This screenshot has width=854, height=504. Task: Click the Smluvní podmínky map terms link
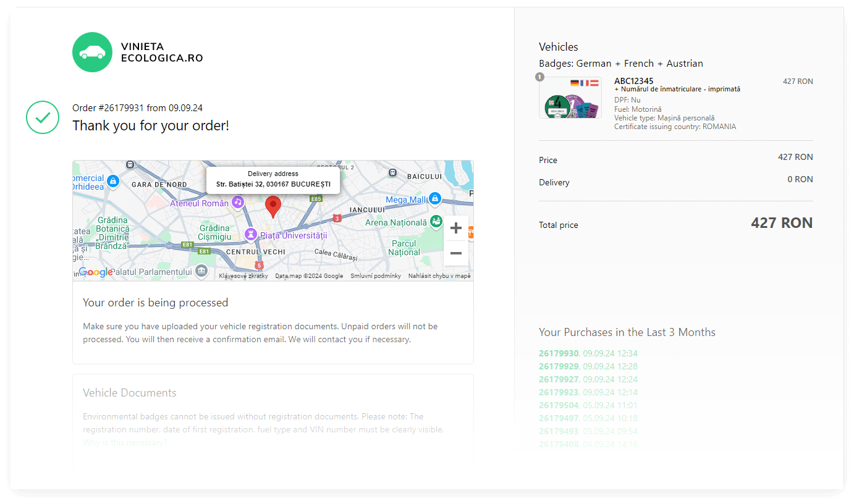pos(375,276)
